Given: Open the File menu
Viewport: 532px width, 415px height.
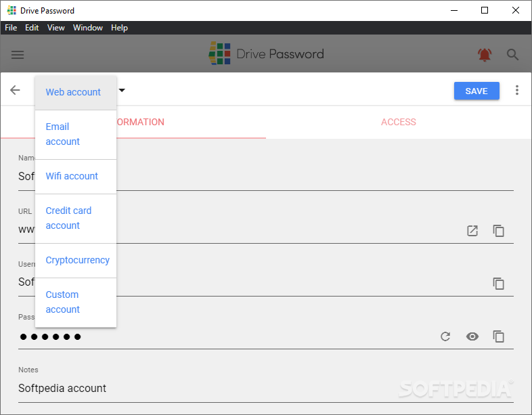Looking at the screenshot, I should 11,28.
